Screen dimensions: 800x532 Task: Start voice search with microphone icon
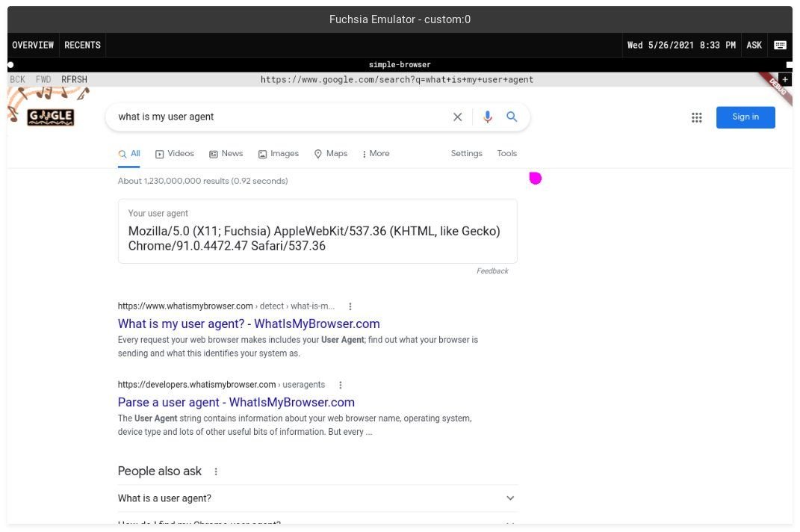(487, 117)
